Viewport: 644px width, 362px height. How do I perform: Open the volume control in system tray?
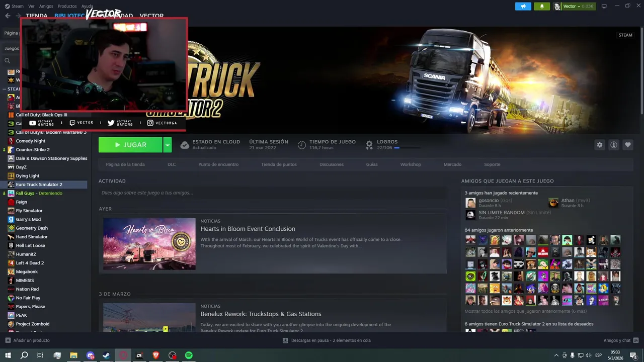click(x=589, y=355)
